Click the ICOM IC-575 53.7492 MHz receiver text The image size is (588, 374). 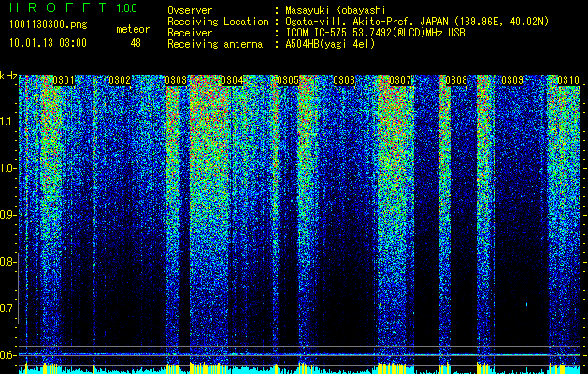375,33
